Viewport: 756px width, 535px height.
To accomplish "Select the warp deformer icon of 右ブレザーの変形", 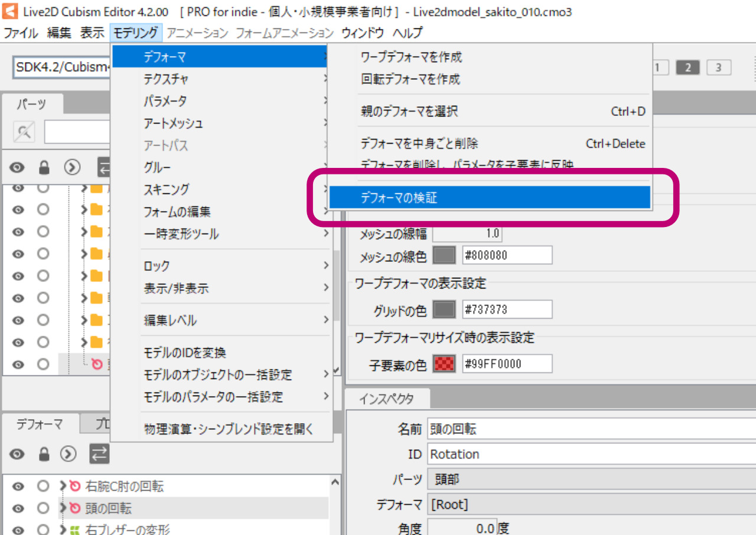I will (x=75, y=530).
